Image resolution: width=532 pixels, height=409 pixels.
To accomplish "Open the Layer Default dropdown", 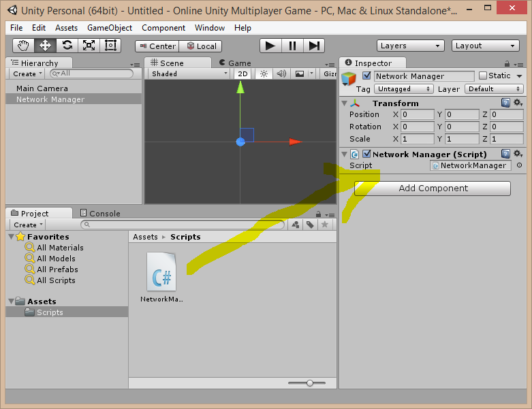I will [x=494, y=88].
